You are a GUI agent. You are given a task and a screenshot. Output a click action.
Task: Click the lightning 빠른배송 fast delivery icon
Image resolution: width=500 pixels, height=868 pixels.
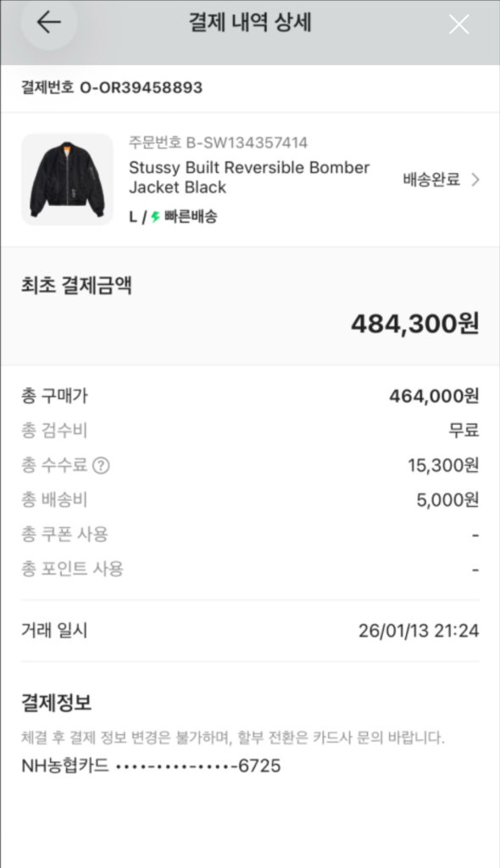pyautogui.click(x=154, y=217)
